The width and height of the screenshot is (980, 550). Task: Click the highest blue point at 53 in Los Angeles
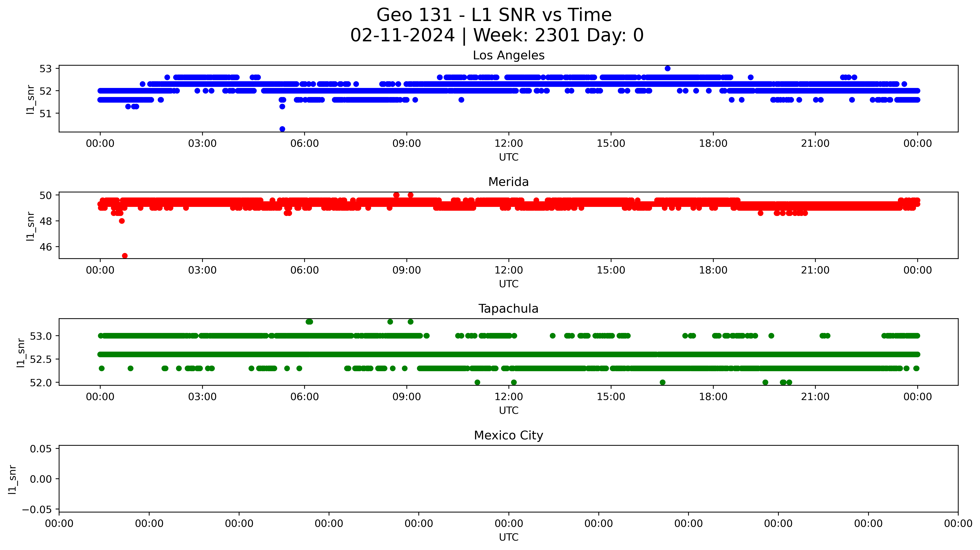pos(667,69)
